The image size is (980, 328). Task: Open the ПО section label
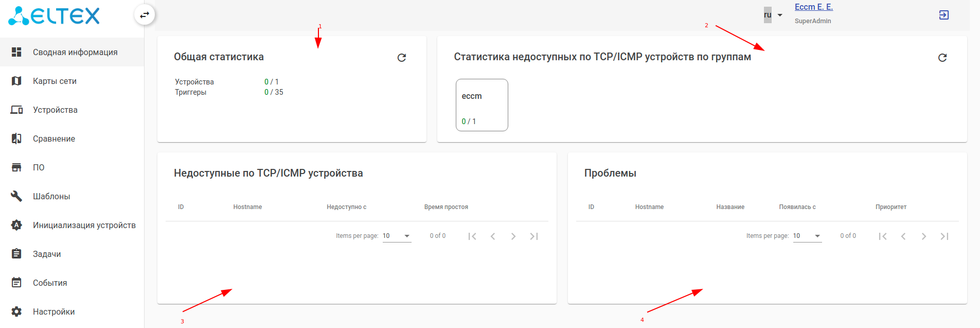coord(39,167)
